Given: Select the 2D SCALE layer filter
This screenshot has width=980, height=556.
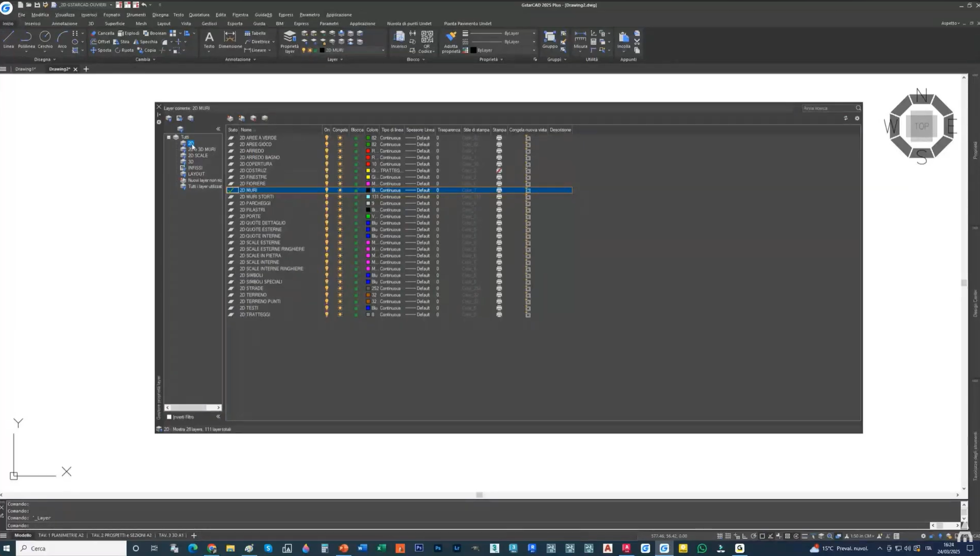Looking at the screenshot, I should (198, 156).
